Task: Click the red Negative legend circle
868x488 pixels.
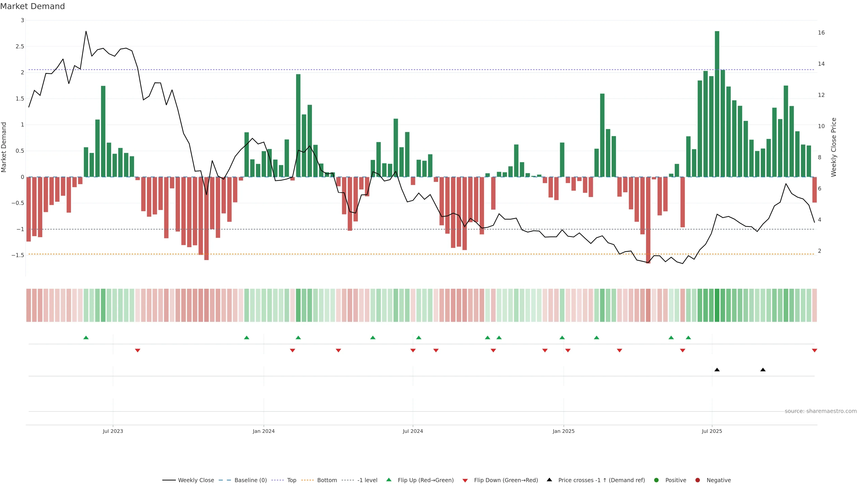Action: click(x=698, y=480)
